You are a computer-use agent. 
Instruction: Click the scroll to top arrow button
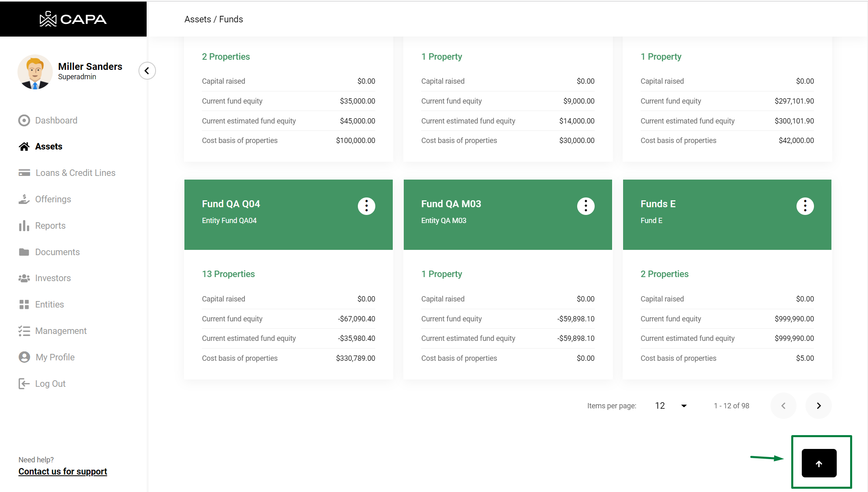(x=819, y=463)
